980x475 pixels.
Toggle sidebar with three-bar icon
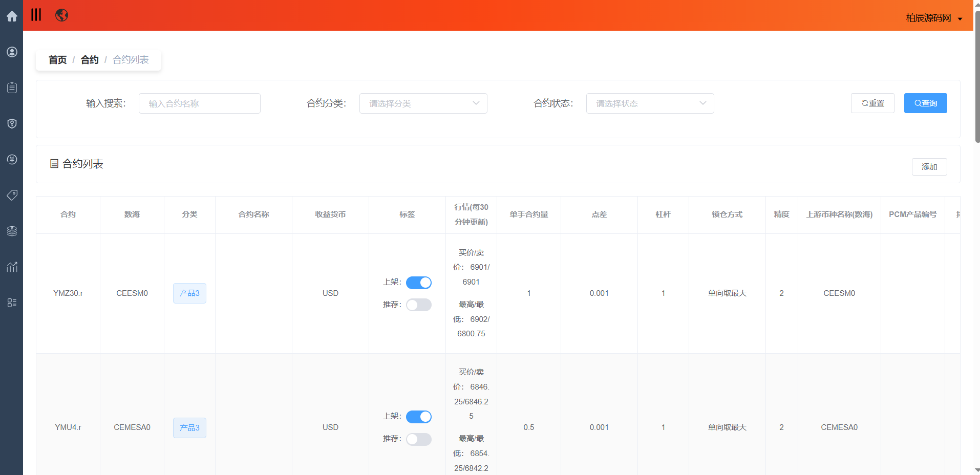pos(36,15)
